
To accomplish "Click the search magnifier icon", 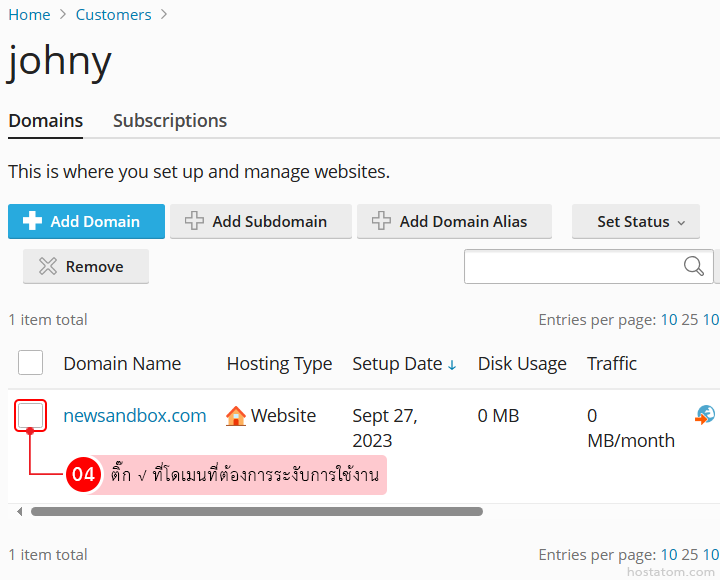I will (693, 266).
